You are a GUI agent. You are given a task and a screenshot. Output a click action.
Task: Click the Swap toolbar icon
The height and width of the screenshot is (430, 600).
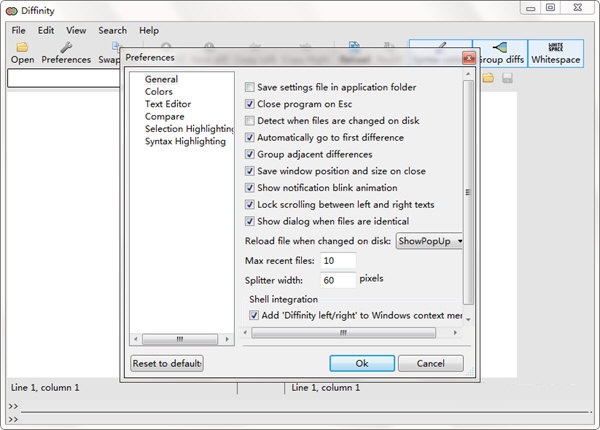click(x=108, y=52)
